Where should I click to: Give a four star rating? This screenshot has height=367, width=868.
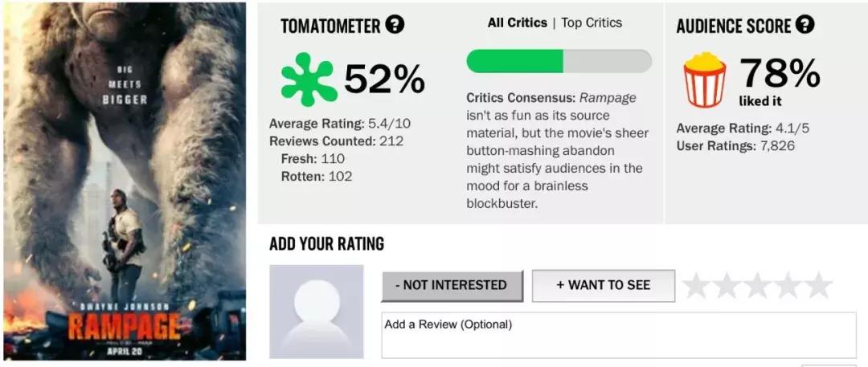tap(788, 285)
